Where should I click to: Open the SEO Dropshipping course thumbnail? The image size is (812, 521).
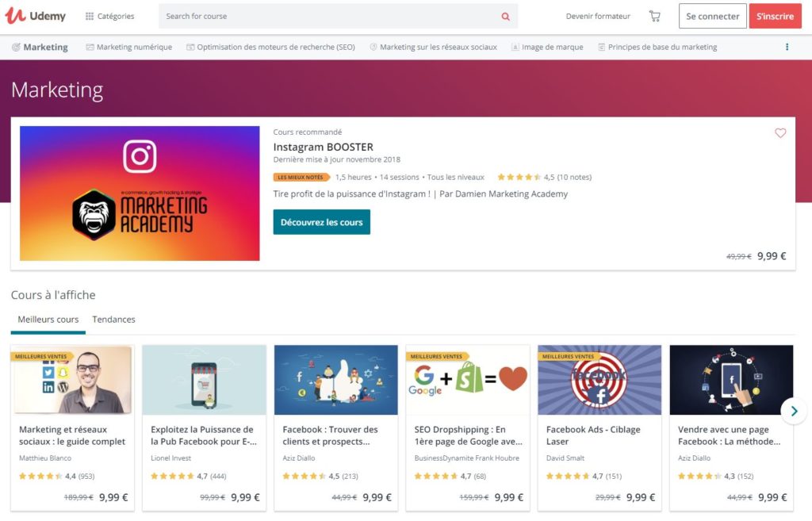click(468, 380)
